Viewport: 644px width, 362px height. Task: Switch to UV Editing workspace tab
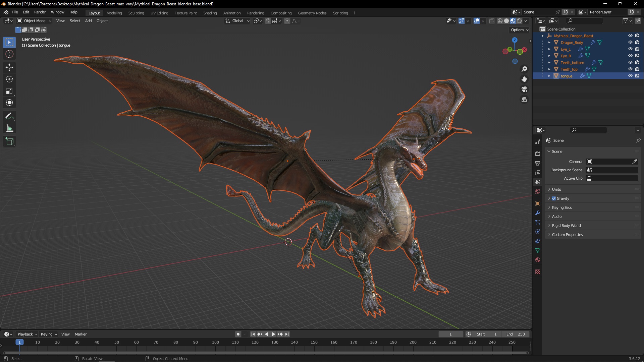point(159,13)
